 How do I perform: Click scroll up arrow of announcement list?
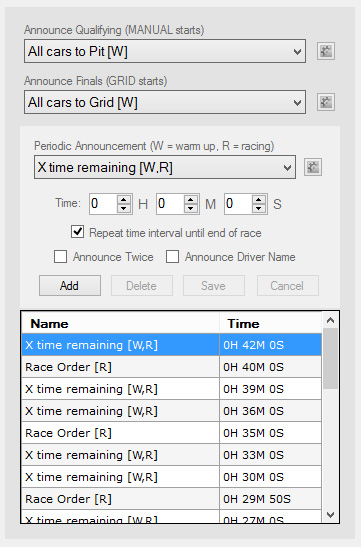coord(330,320)
